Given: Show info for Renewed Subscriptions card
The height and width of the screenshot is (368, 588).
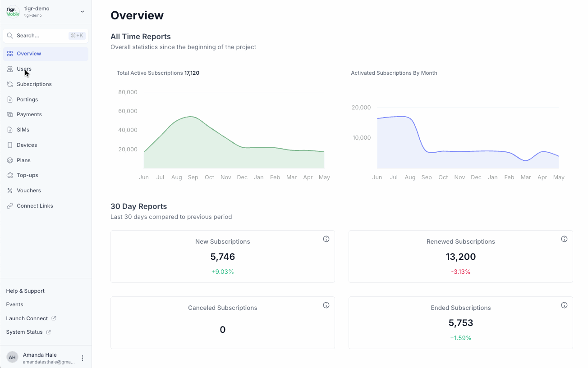Looking at the screenshot, I should click(564, 239).
